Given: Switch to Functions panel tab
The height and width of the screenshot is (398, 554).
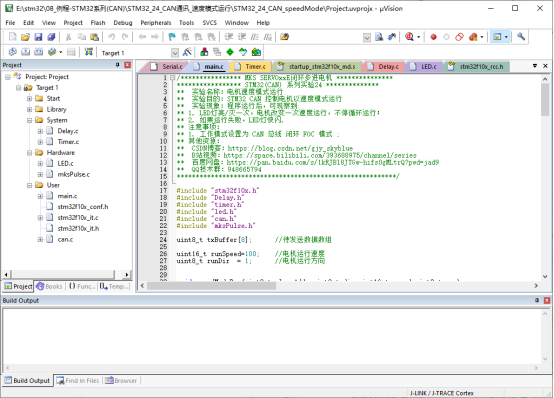Looking at the screenshot, I should (x=82, y=286).
